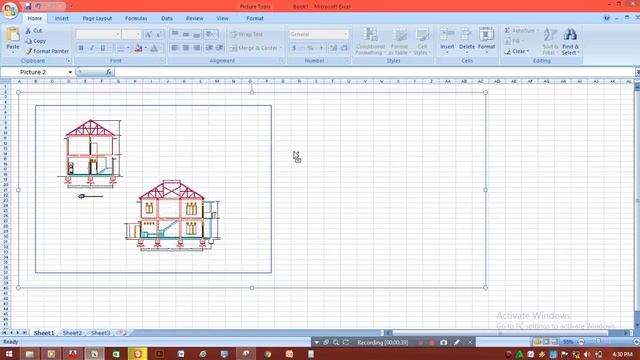Pick font color letter A swatch
Screen dimensions: 640x360
(154, 48)
